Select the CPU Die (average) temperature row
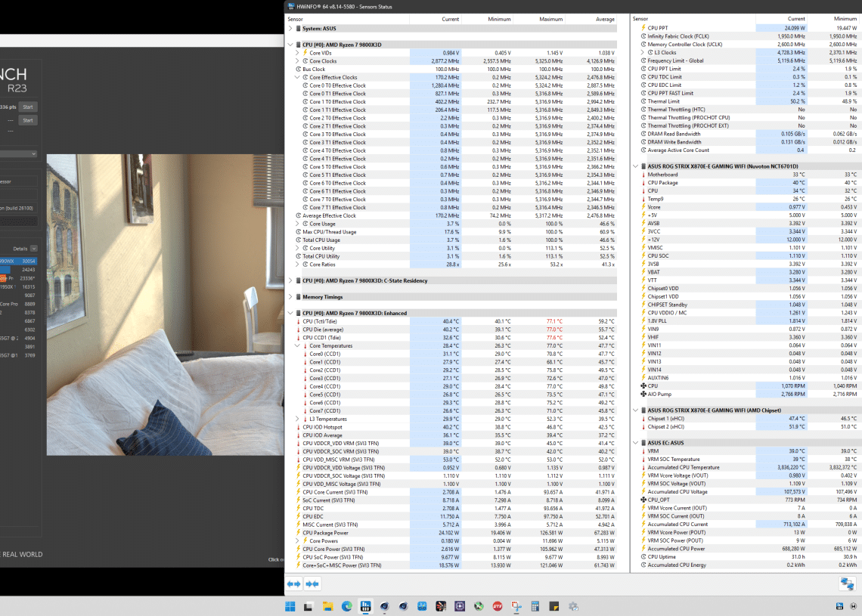862x616 pixels. point(454,330)
